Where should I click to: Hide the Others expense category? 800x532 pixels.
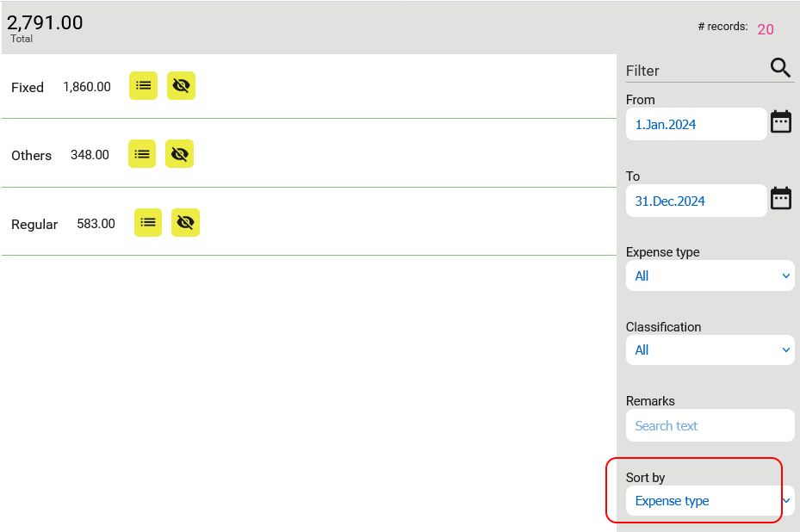[x=179, y=154]
